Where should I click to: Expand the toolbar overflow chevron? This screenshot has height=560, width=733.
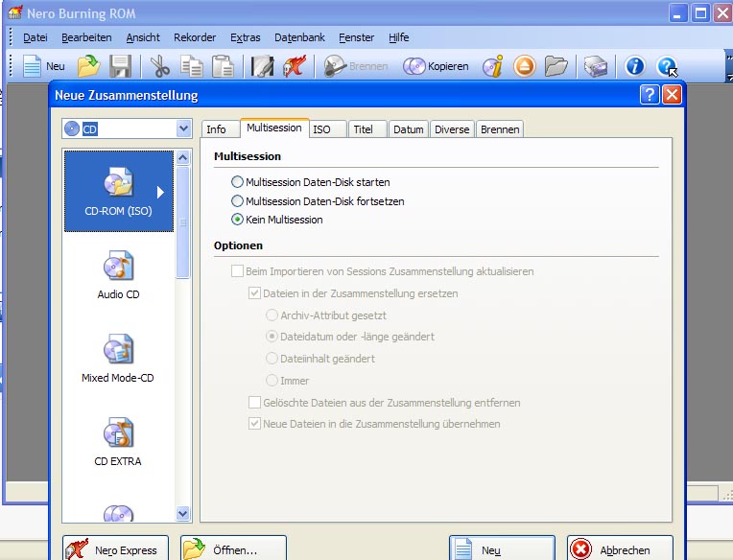tap(729, 57)
